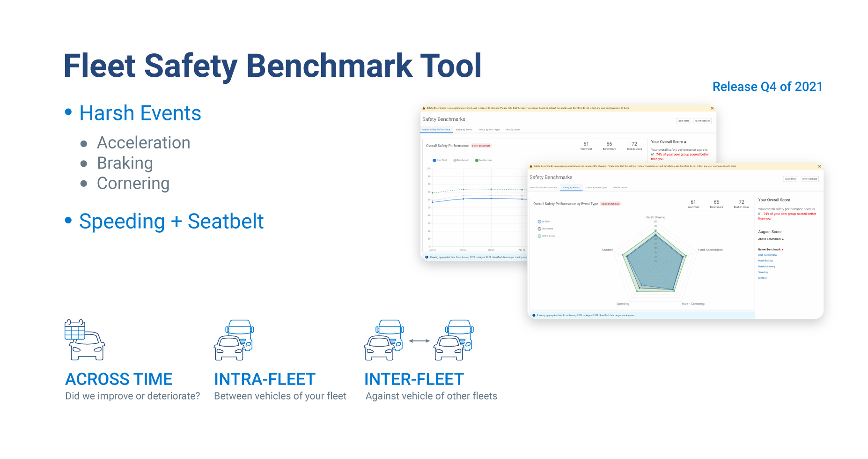Select the Safety By Events tab

pos(571,187)
